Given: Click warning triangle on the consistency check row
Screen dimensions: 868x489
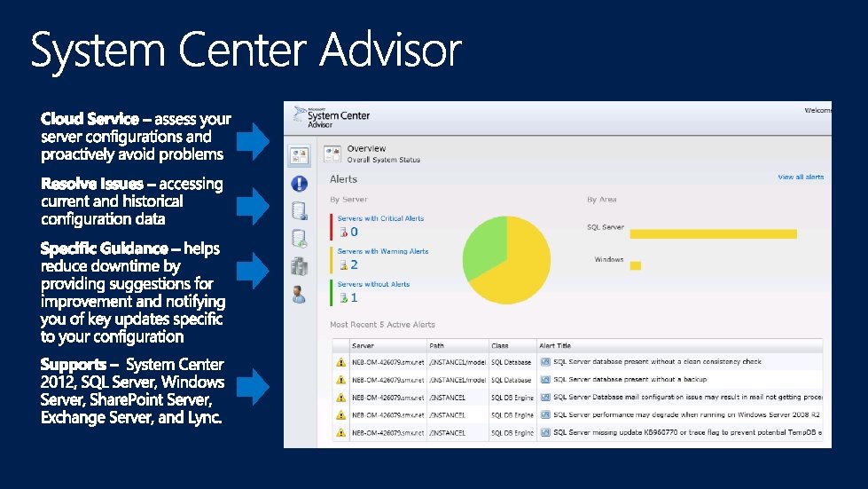Looking at the screenshot, I should (x=340, y=362).
